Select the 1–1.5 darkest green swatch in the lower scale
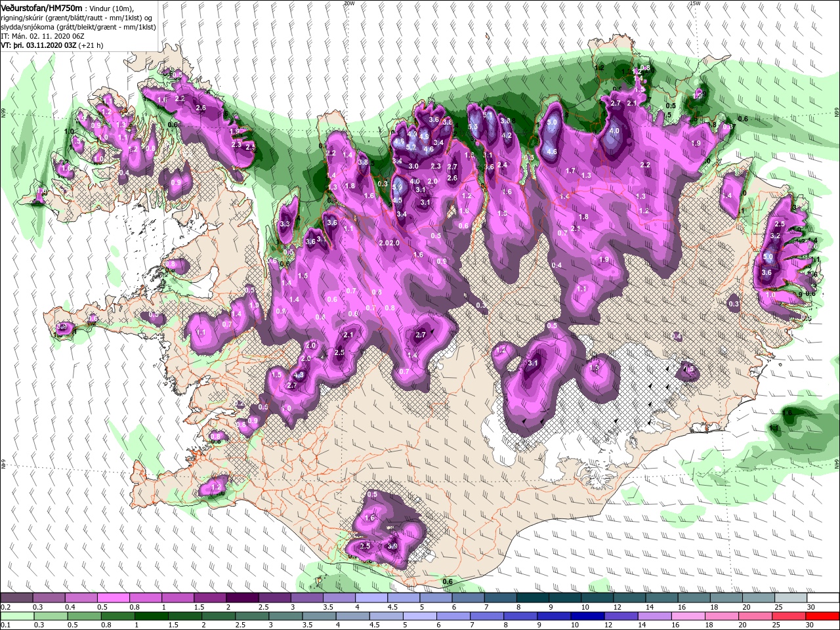Image resolution: width=840 pixels, height=630 pixels. [151, 616]
